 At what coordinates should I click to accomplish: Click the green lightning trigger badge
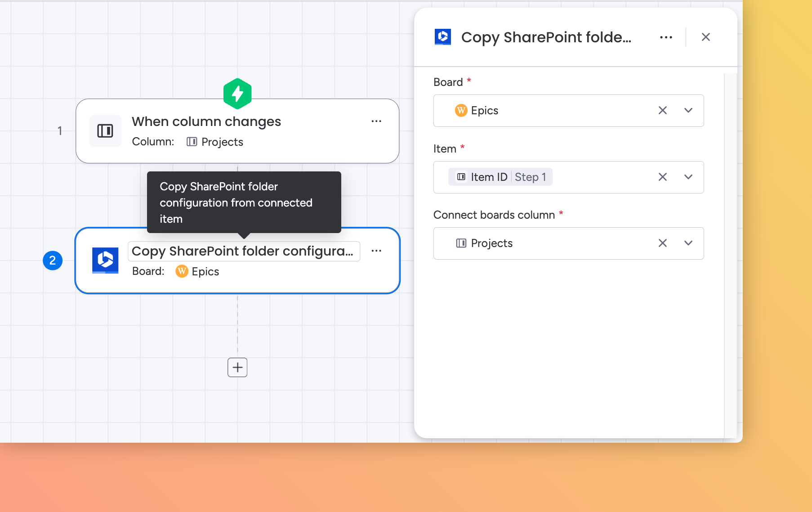pyautogui.click(x=237, y=94)
